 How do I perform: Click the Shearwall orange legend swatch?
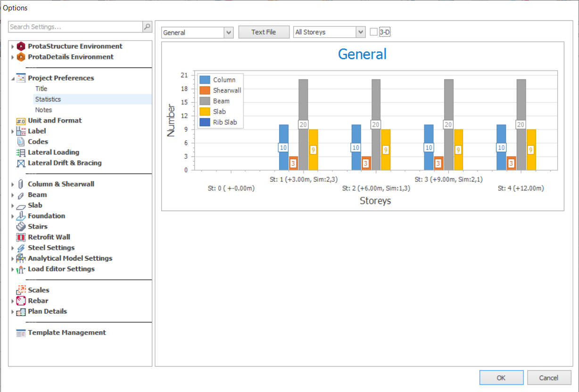pyautogui.click(x=205, y=90)
